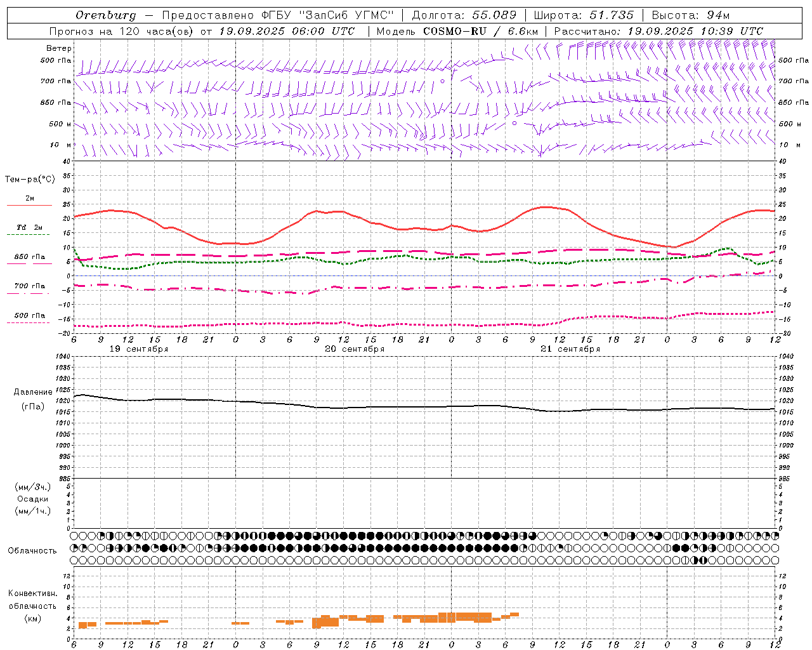Image resolution: width=812 pixels, height=650 pixels.
Task: Click the long-dashed 850 гПа legend line sample
Action: pos(29,263)
